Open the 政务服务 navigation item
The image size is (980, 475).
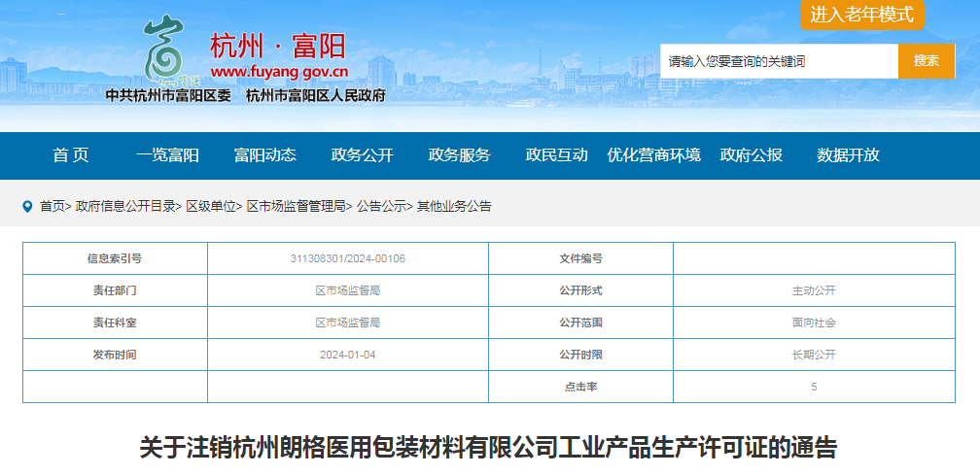tap(459, 155)
